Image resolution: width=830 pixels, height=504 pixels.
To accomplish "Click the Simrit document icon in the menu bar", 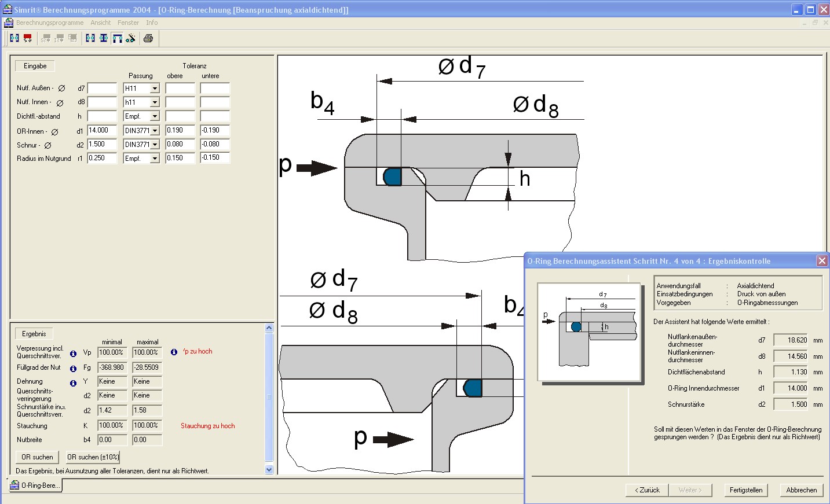I will (9, 23).
